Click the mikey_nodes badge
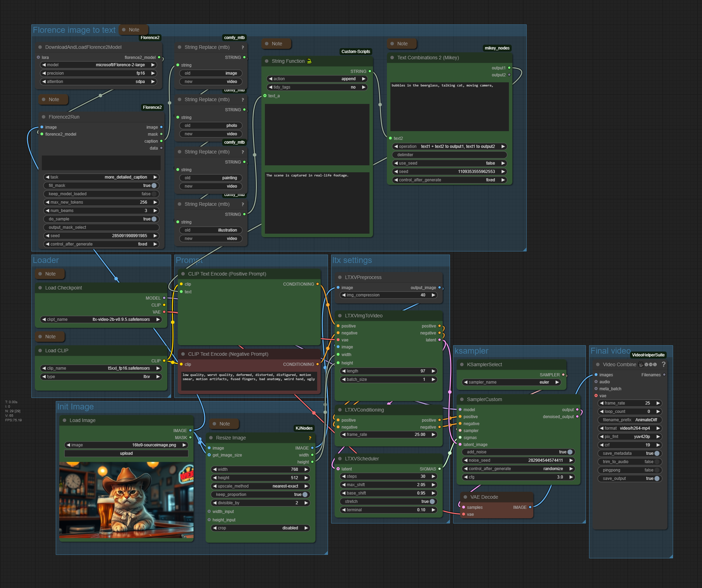Screen dimensions: 702x588 497,48
